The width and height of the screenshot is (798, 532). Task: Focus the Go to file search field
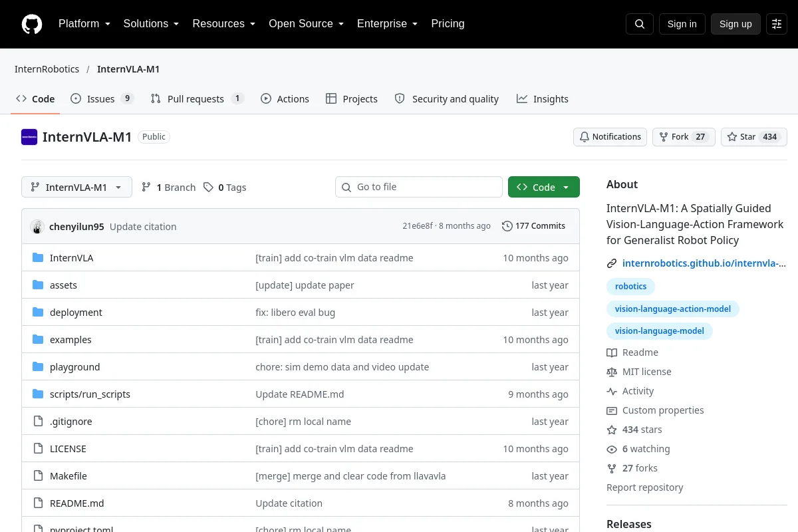coord(419,188)
